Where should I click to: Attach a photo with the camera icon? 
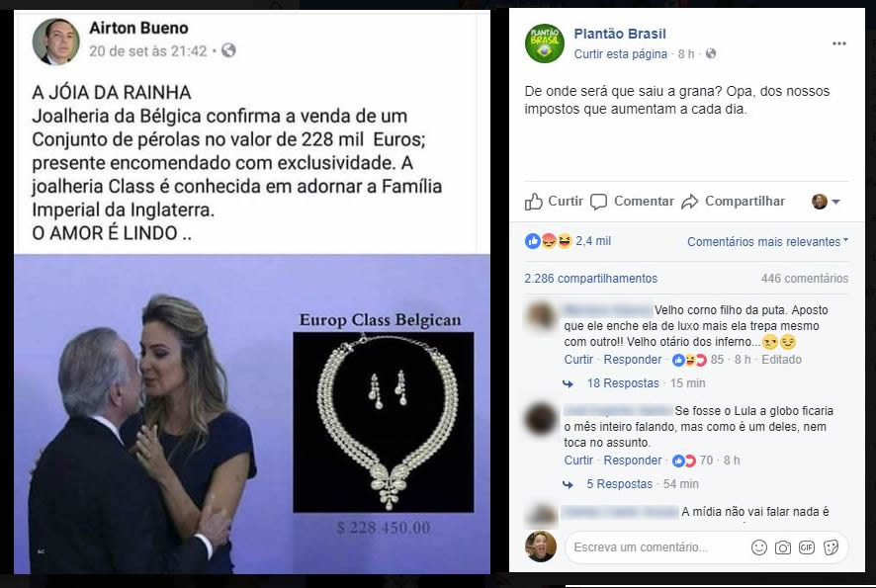point(783,547)
